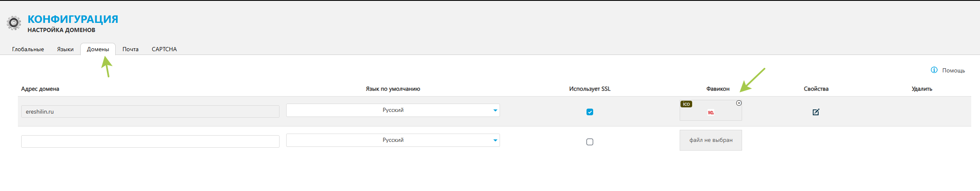The width and height of the screenshot is (980, 191).
Task: Click the 'файл не выбран' favicon upload button
Action: pyautogui.click(x=710, y=140)
